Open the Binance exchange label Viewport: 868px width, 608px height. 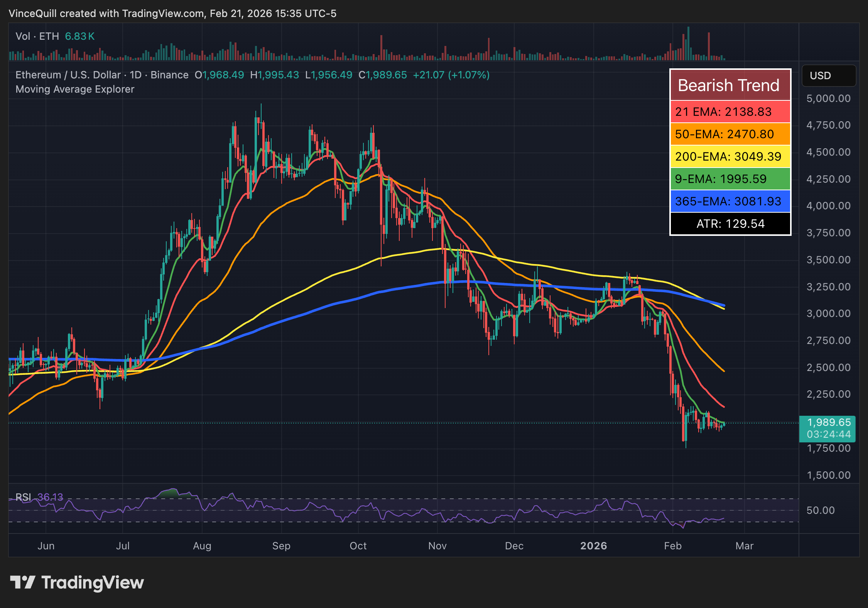[170, 75]
